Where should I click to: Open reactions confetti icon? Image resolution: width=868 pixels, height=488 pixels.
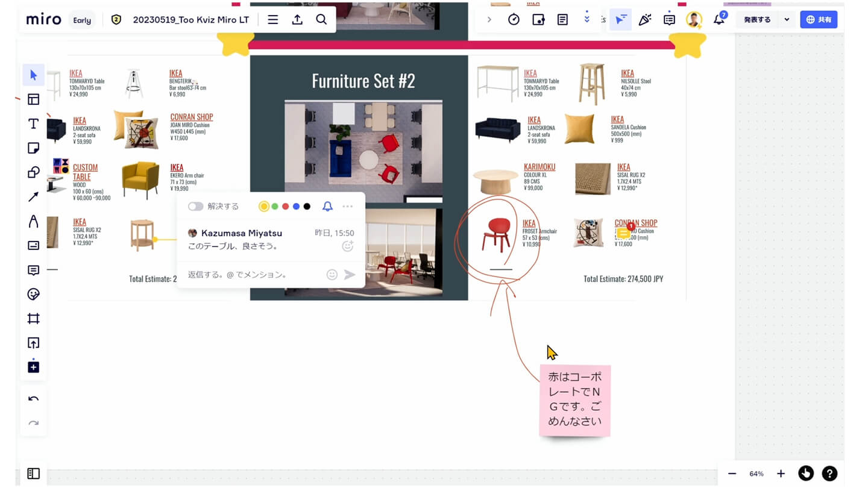645,19
